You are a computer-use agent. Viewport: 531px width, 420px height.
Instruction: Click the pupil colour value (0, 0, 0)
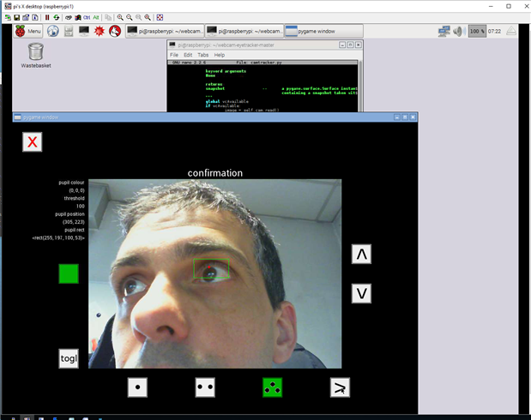(x=77, y=190)
